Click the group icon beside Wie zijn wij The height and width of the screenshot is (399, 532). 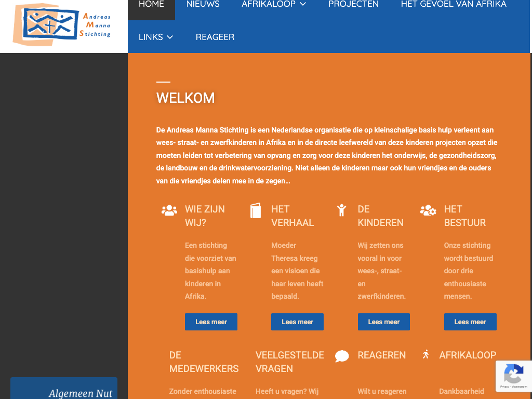169,210
